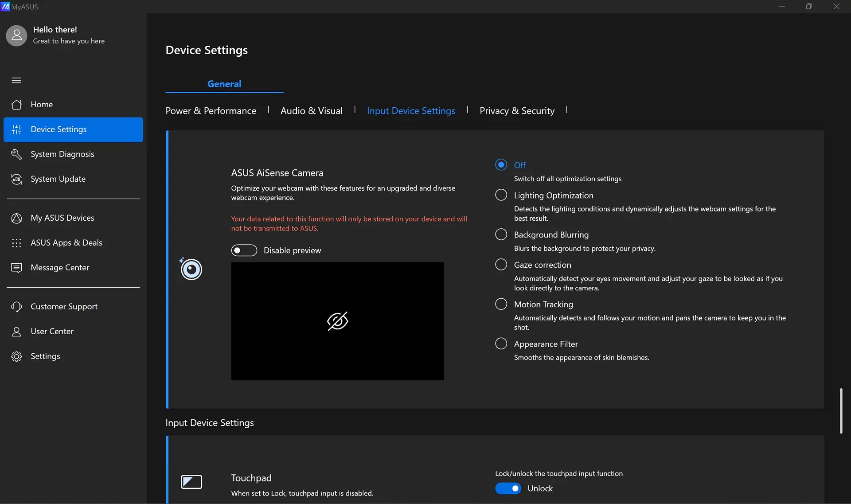Click the AiSense Camera lens icon

click(x=191, y=269)
